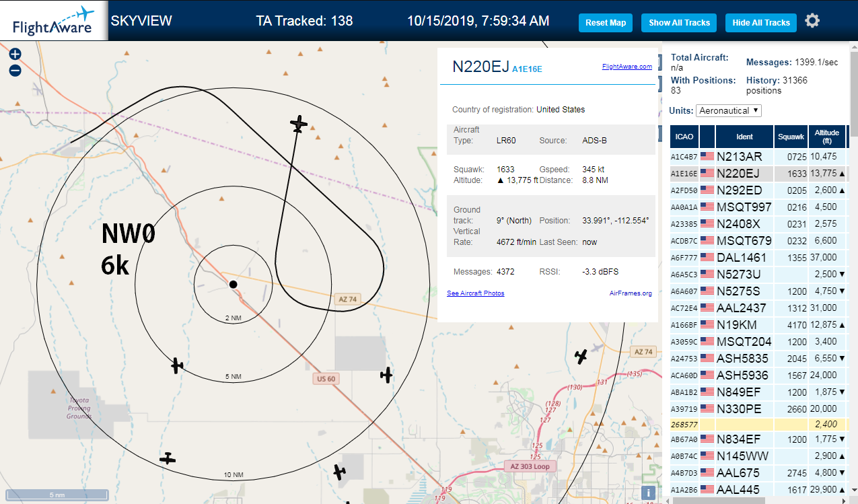
Task: Click the 'TA Tracked: 138' text
Action: coord(304,21)
